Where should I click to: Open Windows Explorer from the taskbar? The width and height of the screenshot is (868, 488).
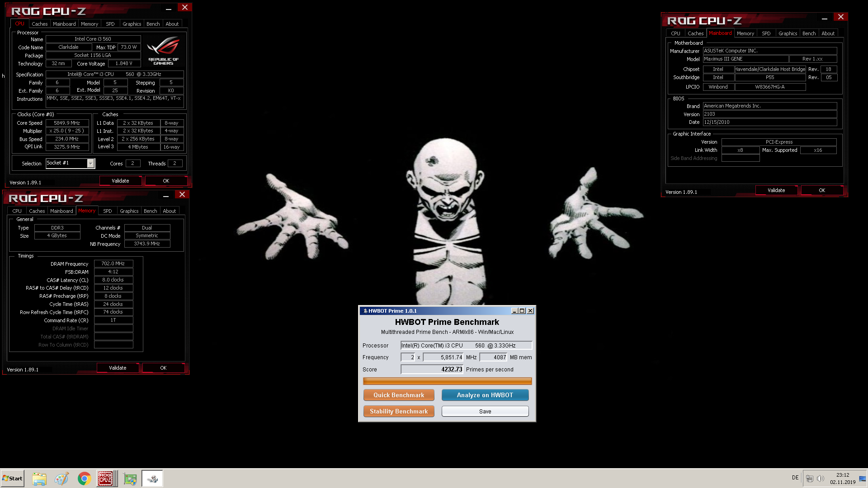39,479
